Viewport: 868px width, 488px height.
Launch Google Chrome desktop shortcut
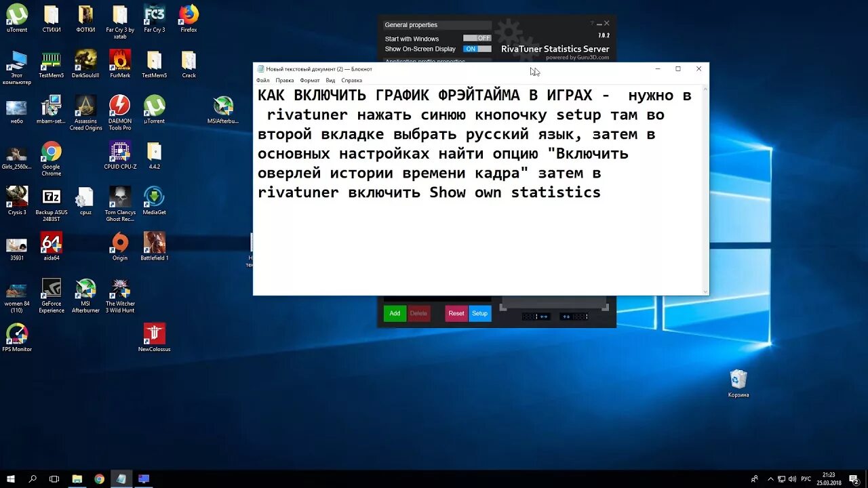51,159
